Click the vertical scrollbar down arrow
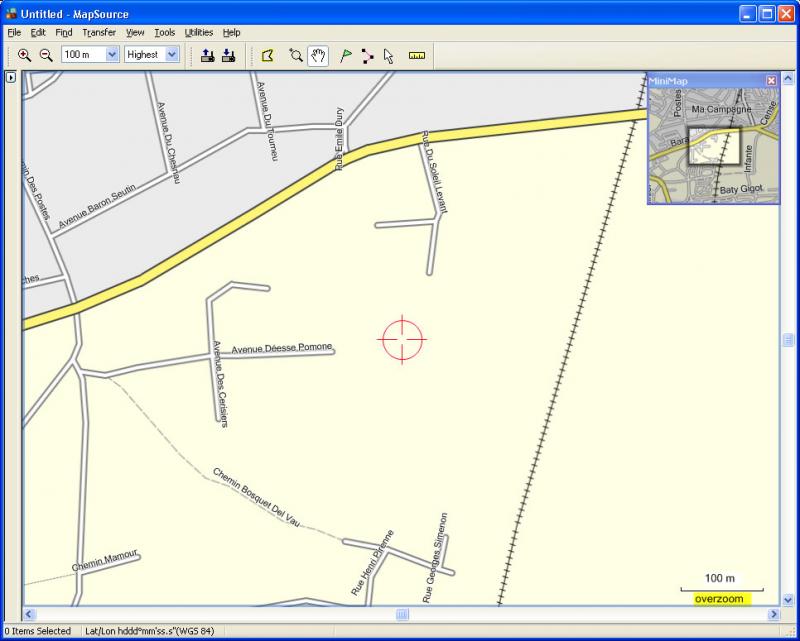 click(788, 600)
